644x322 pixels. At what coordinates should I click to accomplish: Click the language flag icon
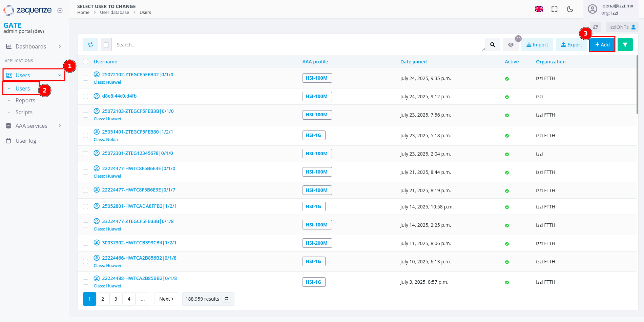539,9
